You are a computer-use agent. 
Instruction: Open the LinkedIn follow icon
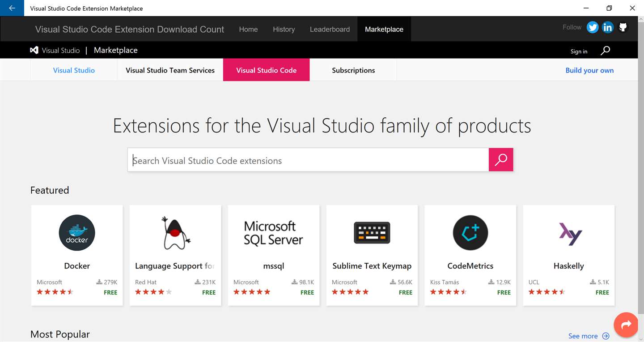(608, 27)
